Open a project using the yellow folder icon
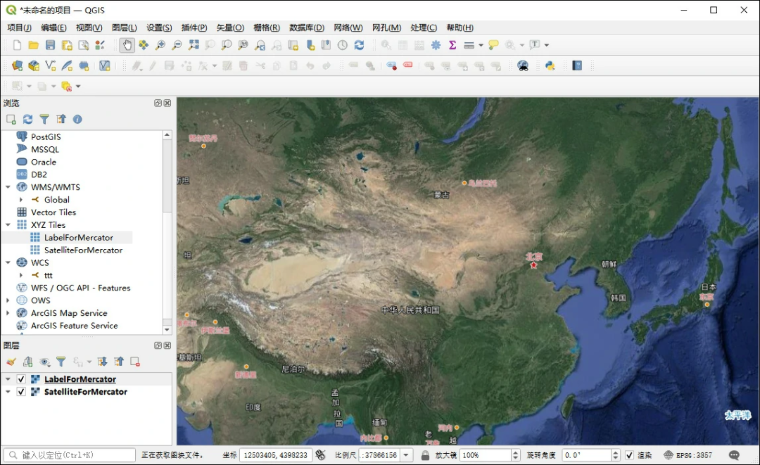Image resolution: width=760 pixels, height=465 pixels. (33, 45)
